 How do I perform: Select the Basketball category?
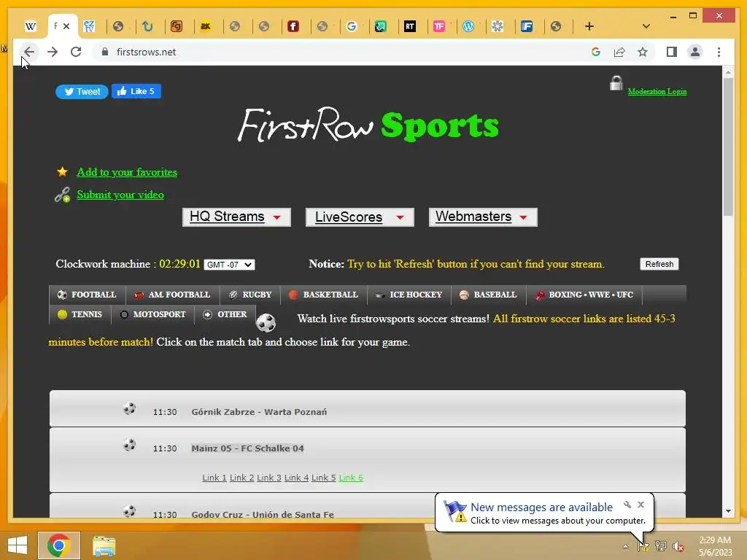[323, 295]
